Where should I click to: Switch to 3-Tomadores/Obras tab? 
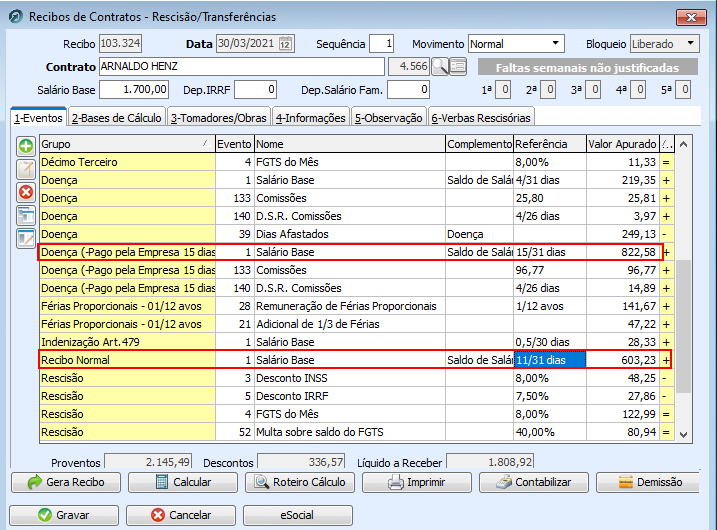(219, 118)
